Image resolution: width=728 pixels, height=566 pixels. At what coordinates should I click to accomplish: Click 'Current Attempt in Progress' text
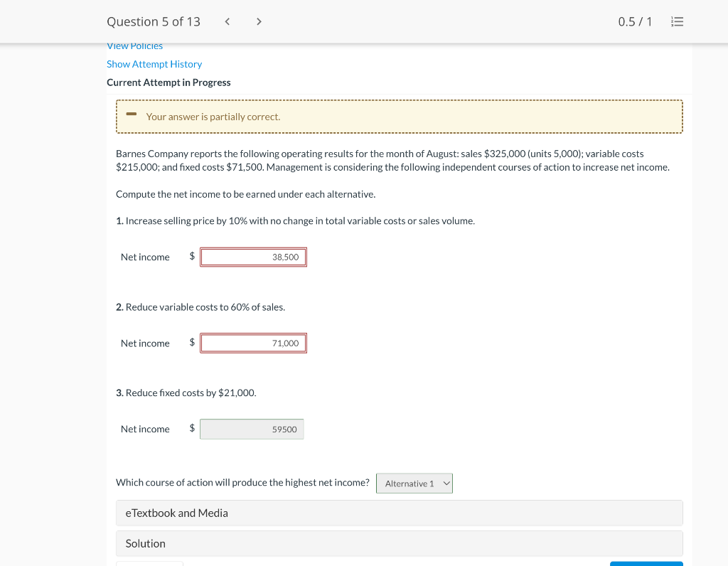[x=168, y=82]
